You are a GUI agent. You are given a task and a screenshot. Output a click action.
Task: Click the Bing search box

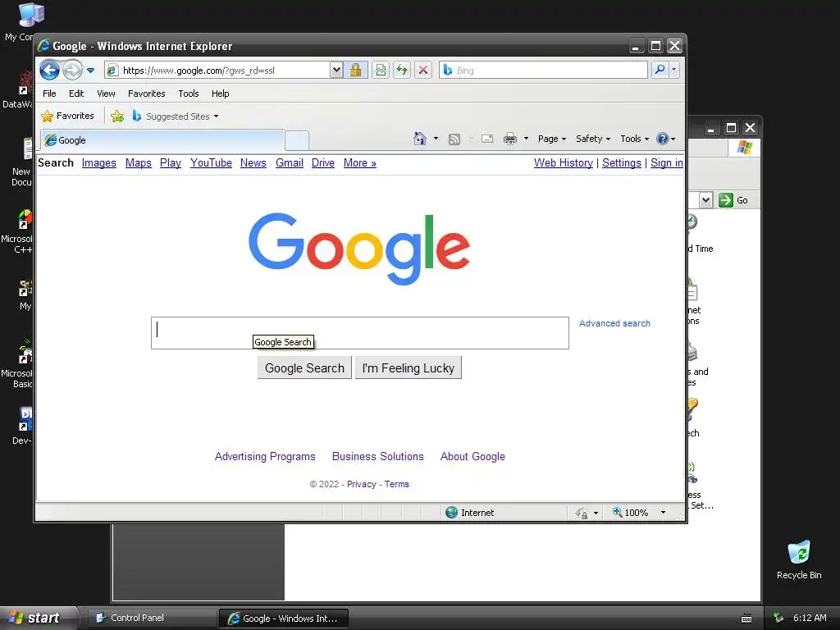point(543,71)
